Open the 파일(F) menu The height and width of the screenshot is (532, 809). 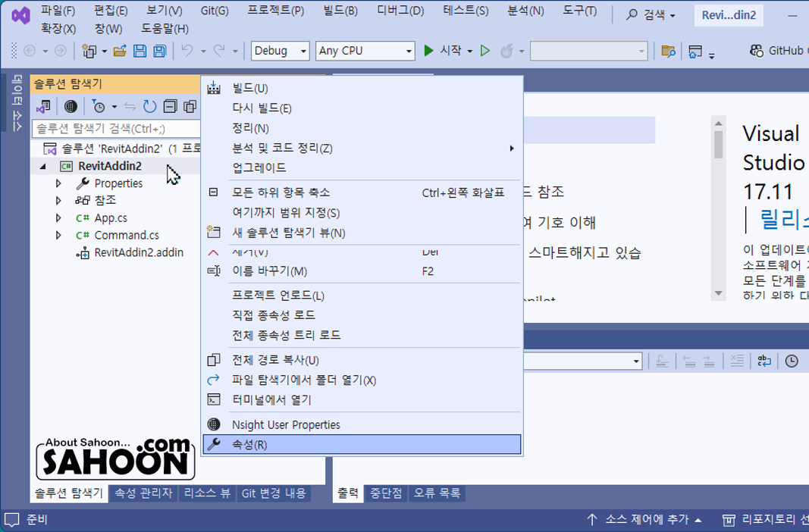58,11
